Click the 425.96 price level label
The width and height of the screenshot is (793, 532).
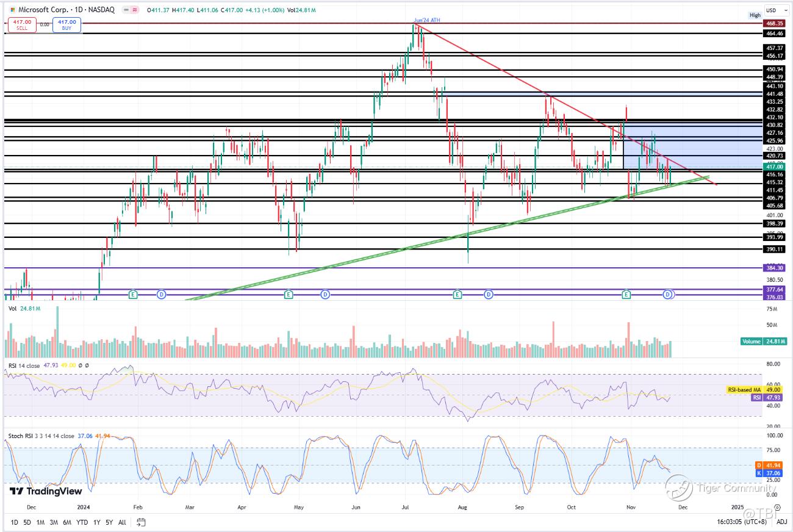pos(775,140)
